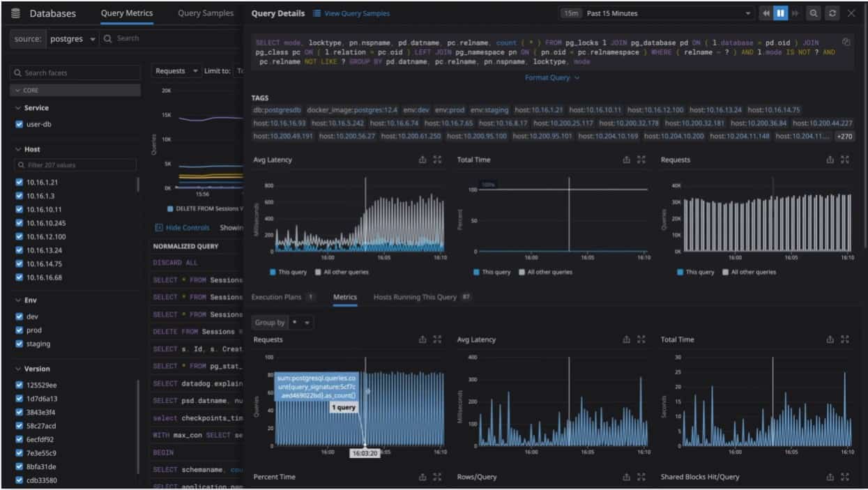868x490 pixels.
Task: Fullscreen the Metrics tab Total Time graph
Action: click(x=845, y=339)
